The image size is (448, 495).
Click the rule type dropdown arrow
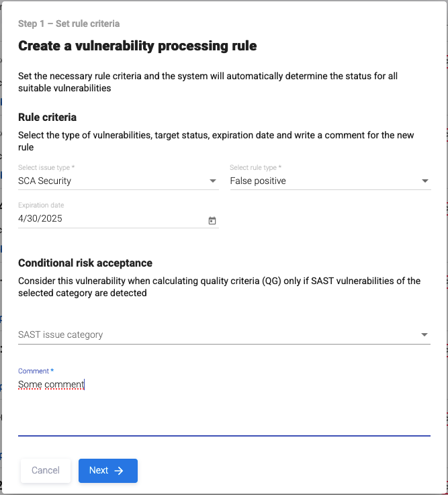[424, 181]
